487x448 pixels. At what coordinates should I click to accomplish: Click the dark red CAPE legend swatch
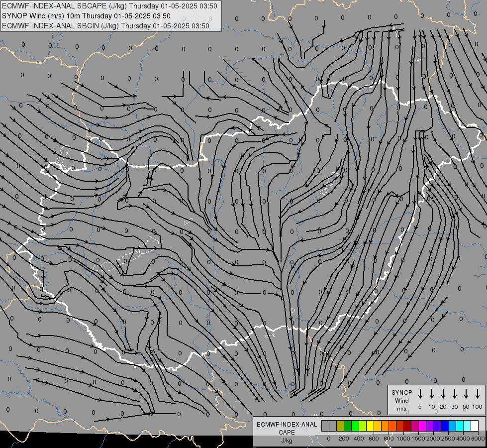408,426
